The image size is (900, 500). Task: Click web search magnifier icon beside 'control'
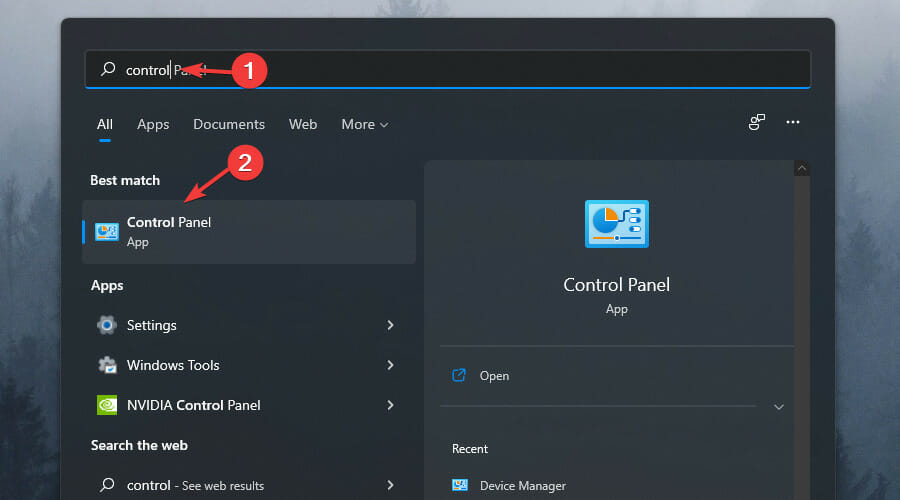[107, 485]
